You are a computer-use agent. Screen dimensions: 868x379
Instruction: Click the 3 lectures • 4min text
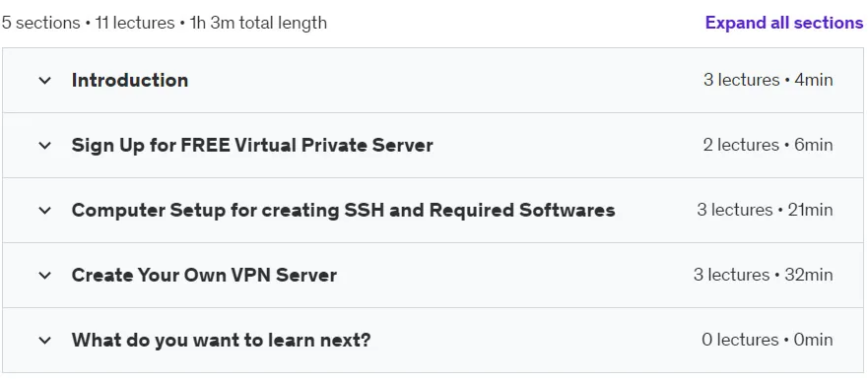pyautogui.click(x=768, y=80)
